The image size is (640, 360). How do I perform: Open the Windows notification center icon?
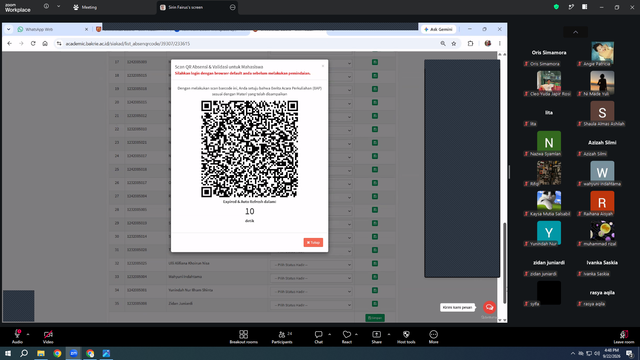coord(629,353)
